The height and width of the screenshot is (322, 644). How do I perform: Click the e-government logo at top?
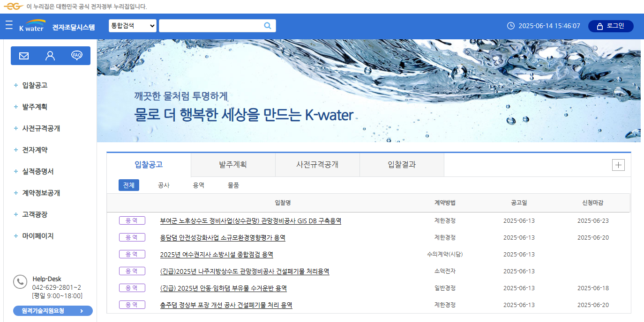[14, 7]
